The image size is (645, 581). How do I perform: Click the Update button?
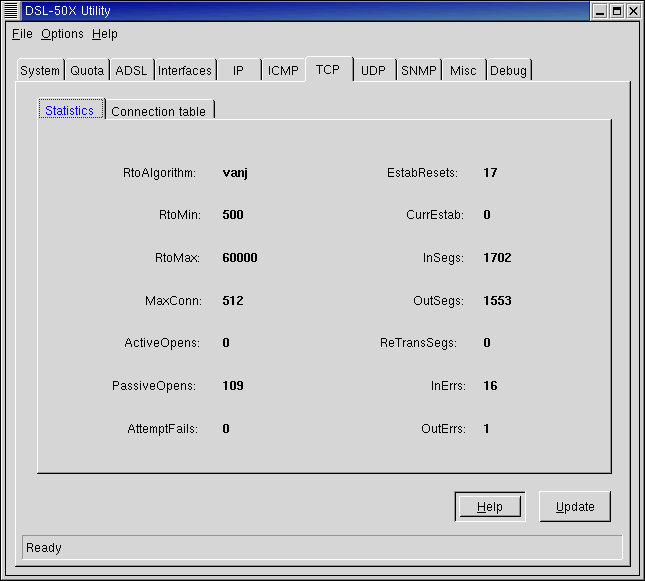click(575, 507)
